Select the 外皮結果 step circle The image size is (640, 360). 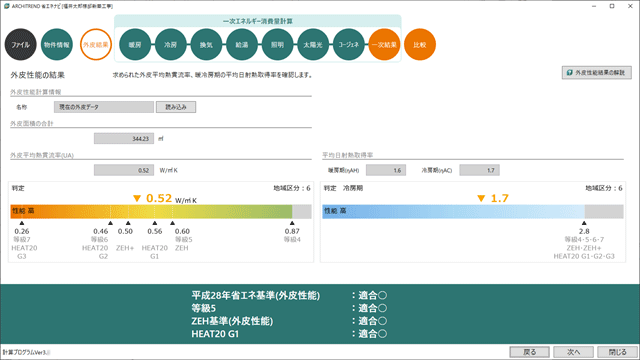[96, 44]
